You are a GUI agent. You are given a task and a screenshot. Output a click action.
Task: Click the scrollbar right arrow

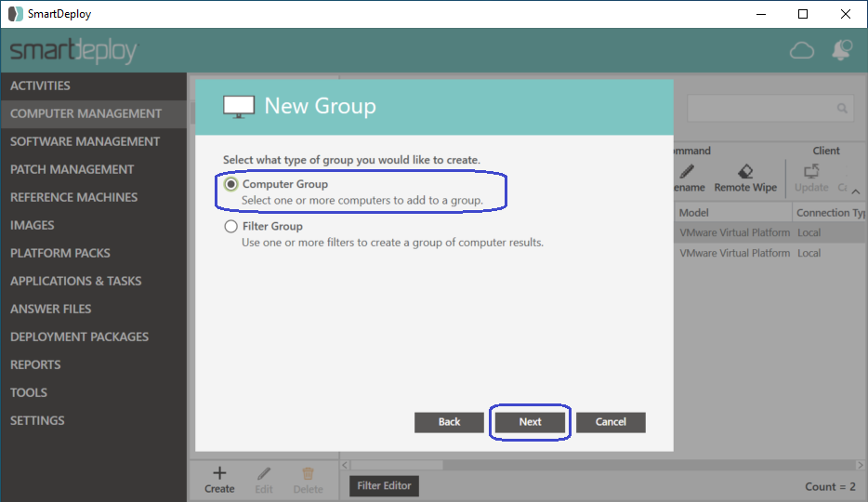pyautogui.click(x=861, y=466)
